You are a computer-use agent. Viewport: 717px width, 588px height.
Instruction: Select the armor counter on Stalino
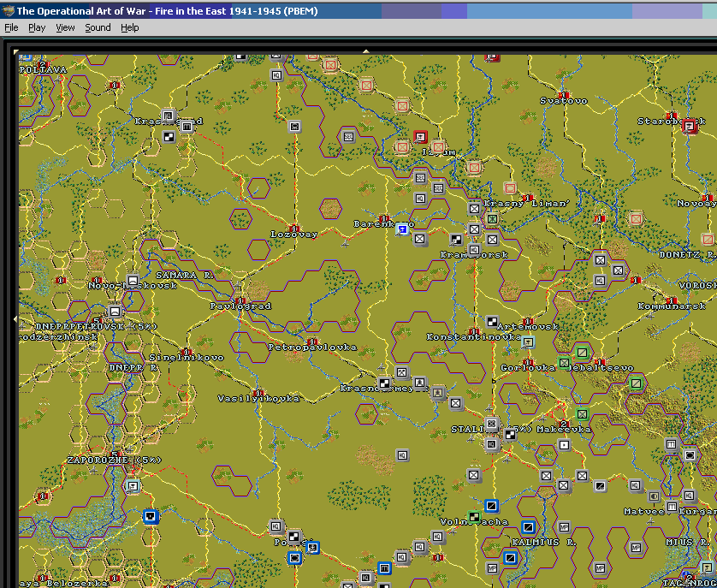pyautogui.click(x=509, y=435)
